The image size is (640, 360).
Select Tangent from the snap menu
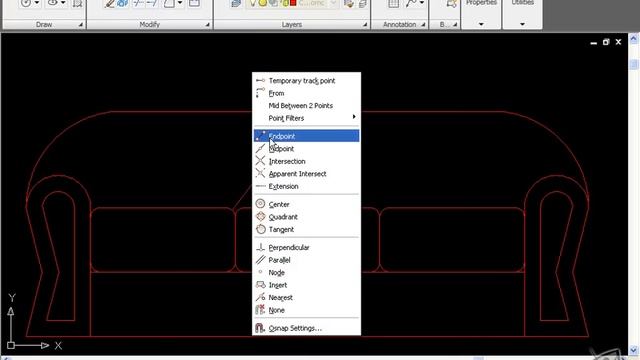tap(306, 229)
